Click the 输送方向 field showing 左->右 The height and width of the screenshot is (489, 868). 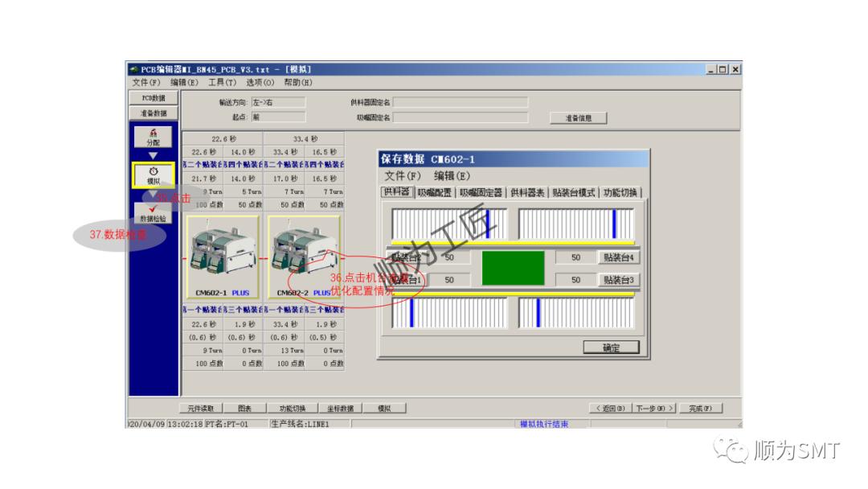point(278,102)
